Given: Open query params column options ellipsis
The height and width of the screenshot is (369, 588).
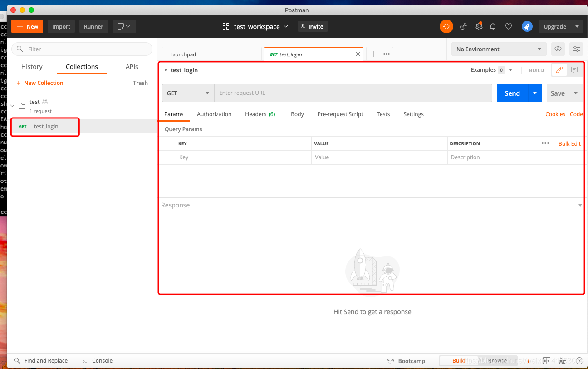Looking at the screenshot, I should 545,143.
